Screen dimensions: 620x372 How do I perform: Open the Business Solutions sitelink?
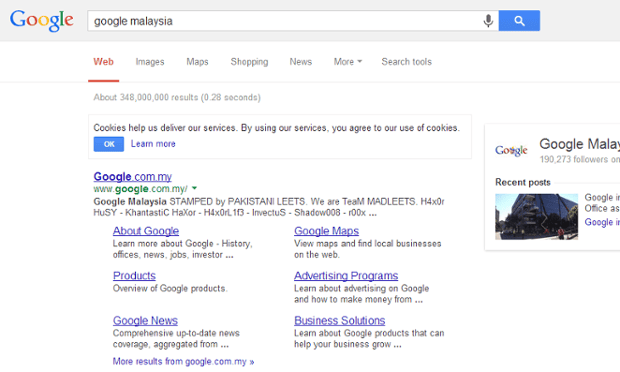point(340,320)
